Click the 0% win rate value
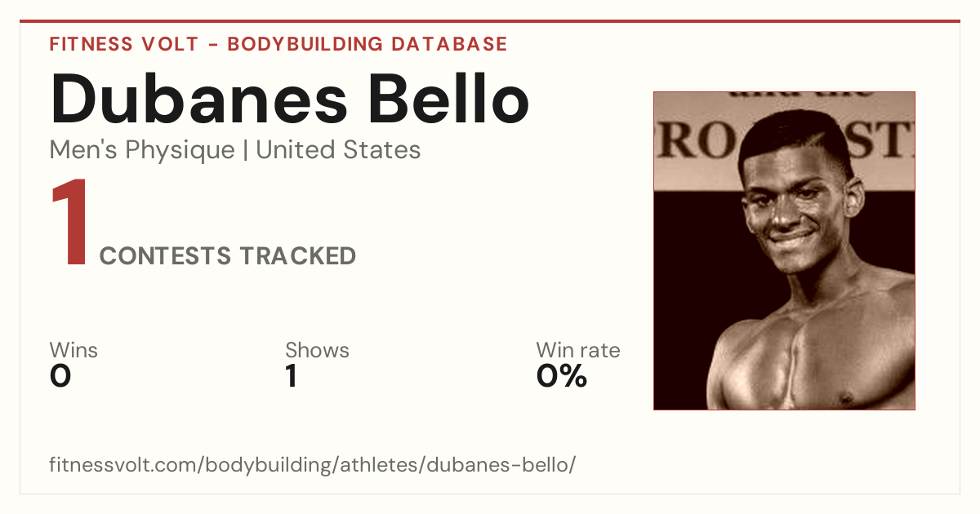The image size is (980, 514). (562, 376)
